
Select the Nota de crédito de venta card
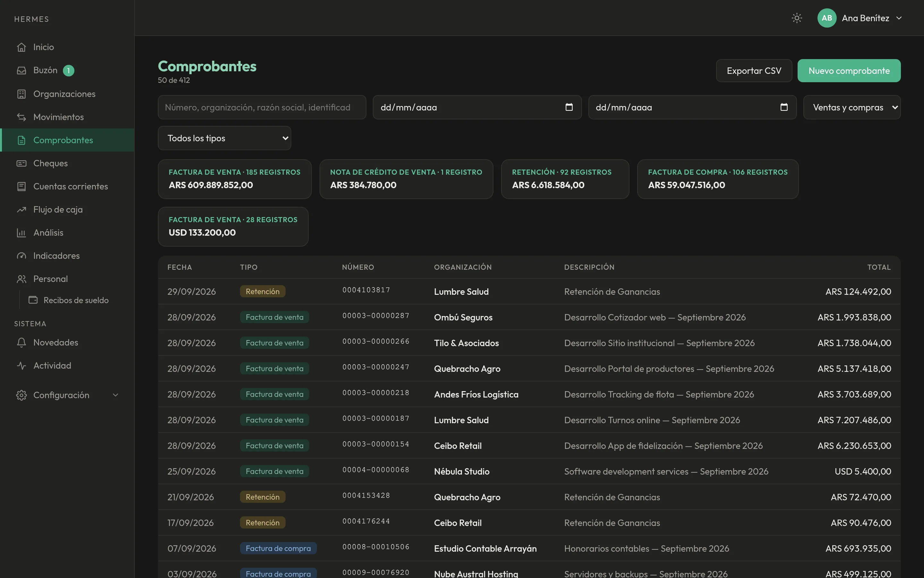click(x=406, y=179)
